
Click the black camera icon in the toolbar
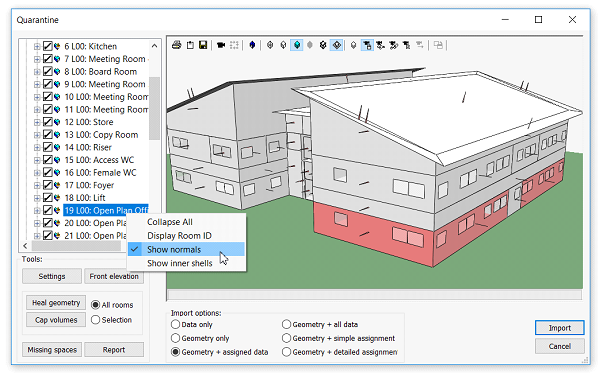click(221, 45)
